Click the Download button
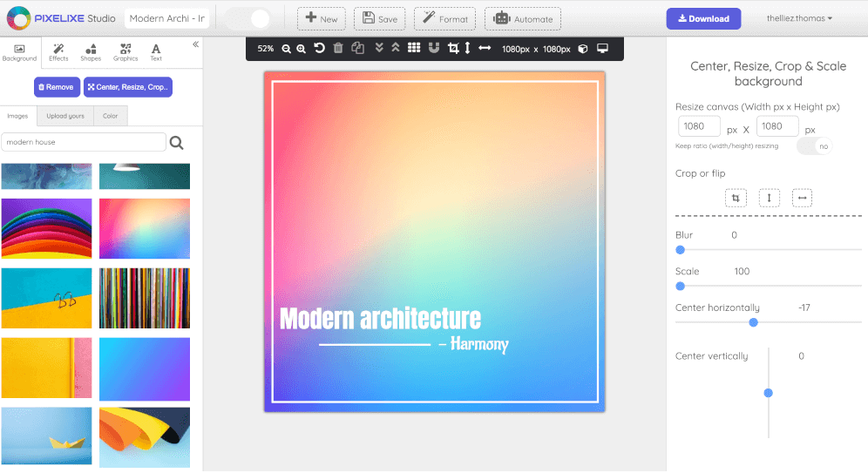 [x=703, y=18]
